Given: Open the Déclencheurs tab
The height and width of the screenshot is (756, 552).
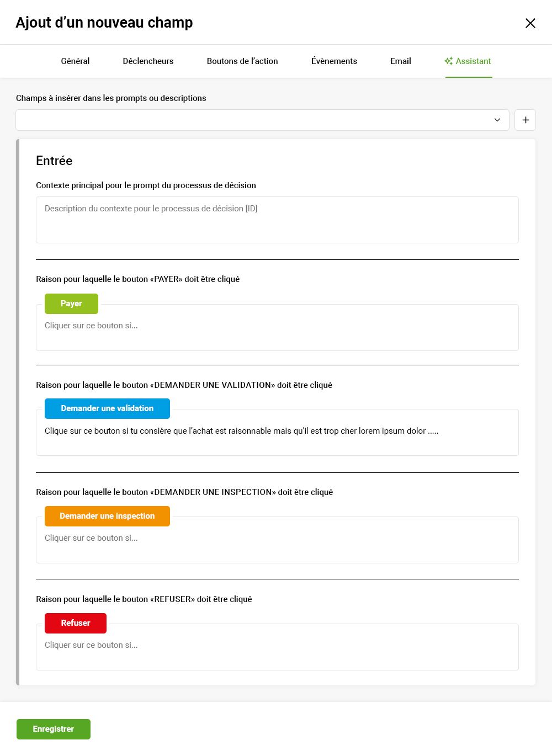Looking at the screenshot, I should pos(148,61).
